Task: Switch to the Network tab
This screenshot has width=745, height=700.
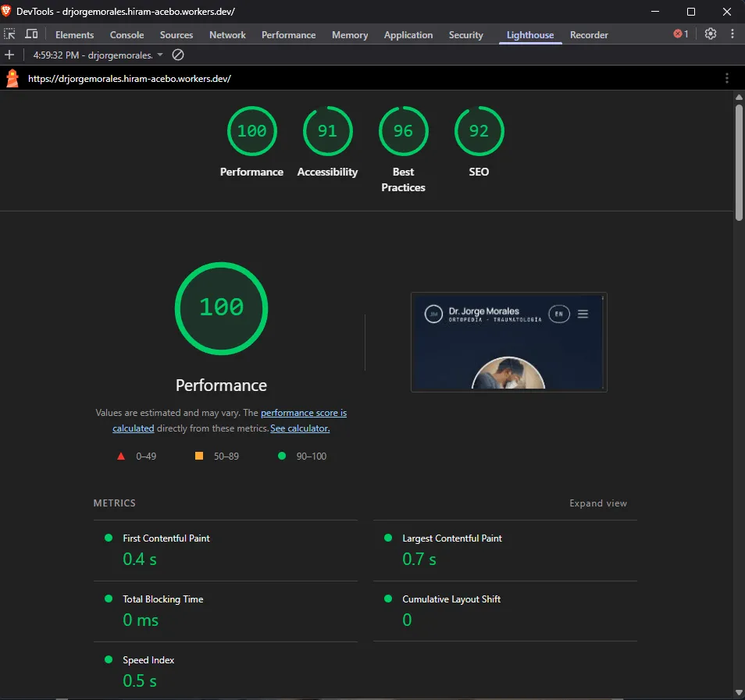Action: [x=227, y=34]
